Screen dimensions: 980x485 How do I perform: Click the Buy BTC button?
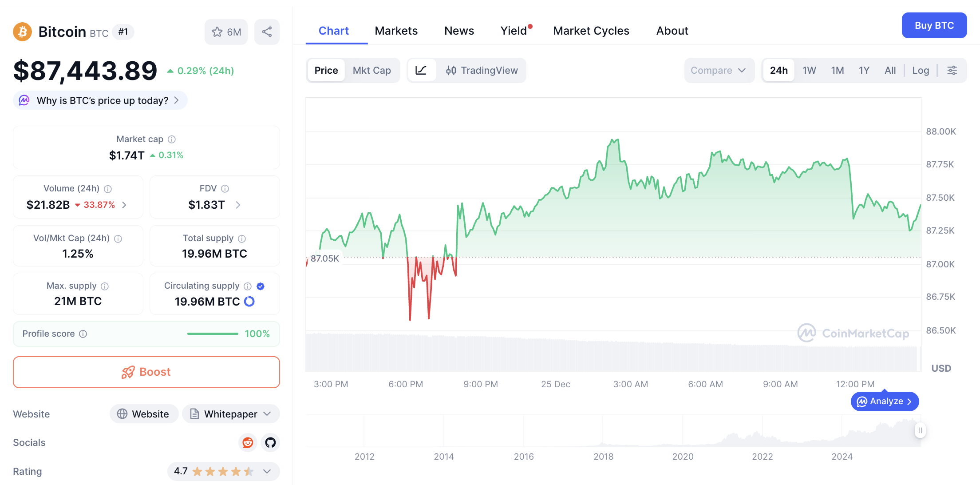[x=934, y=25]
